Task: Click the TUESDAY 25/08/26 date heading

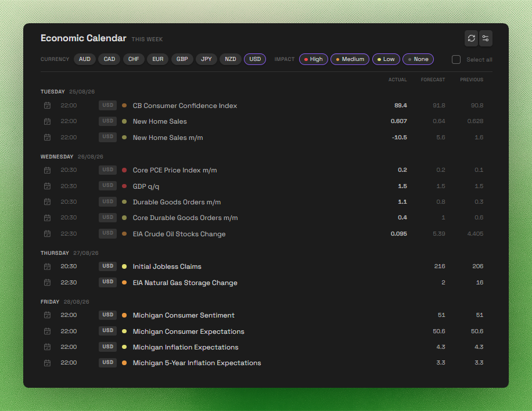Action: point(67,92)
